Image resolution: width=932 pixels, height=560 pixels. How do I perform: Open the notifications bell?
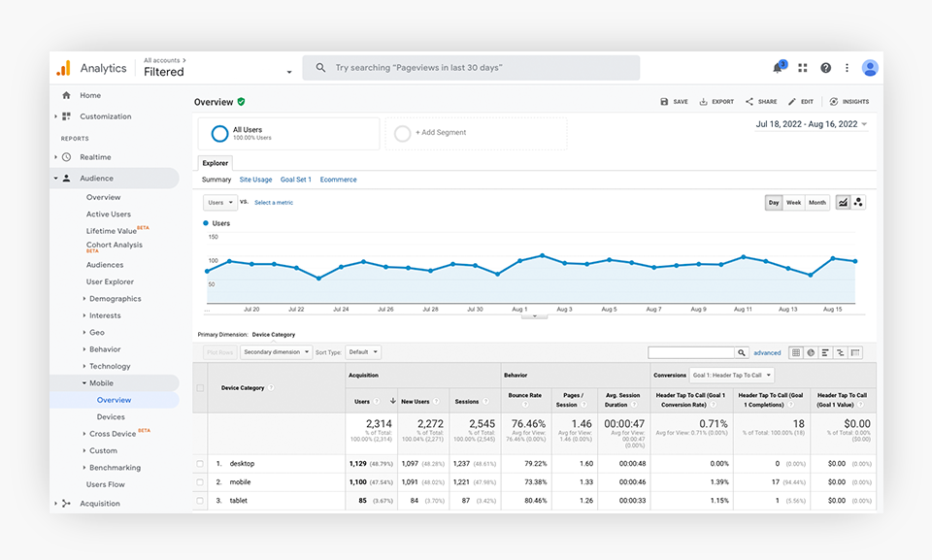pyautogui.click(x=778, y=68)
